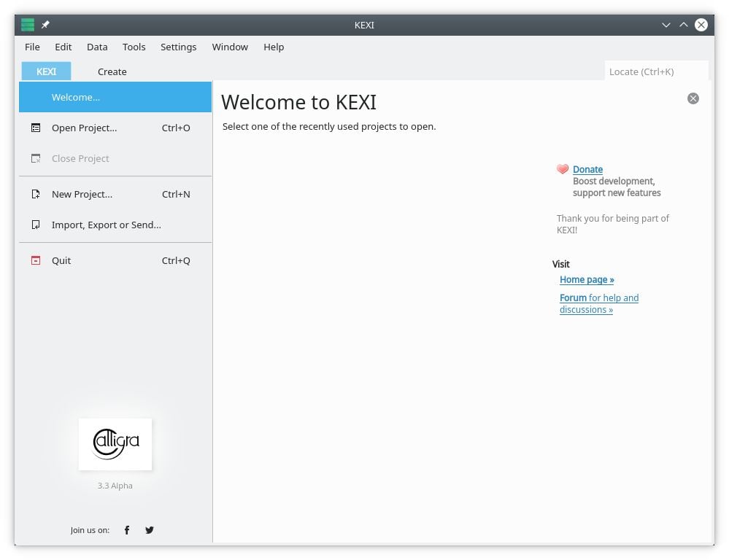This screenshot has width=729, height=560.
Task: Select the KEXI tab
Action: pyautogui.click(x=46, y=71)
